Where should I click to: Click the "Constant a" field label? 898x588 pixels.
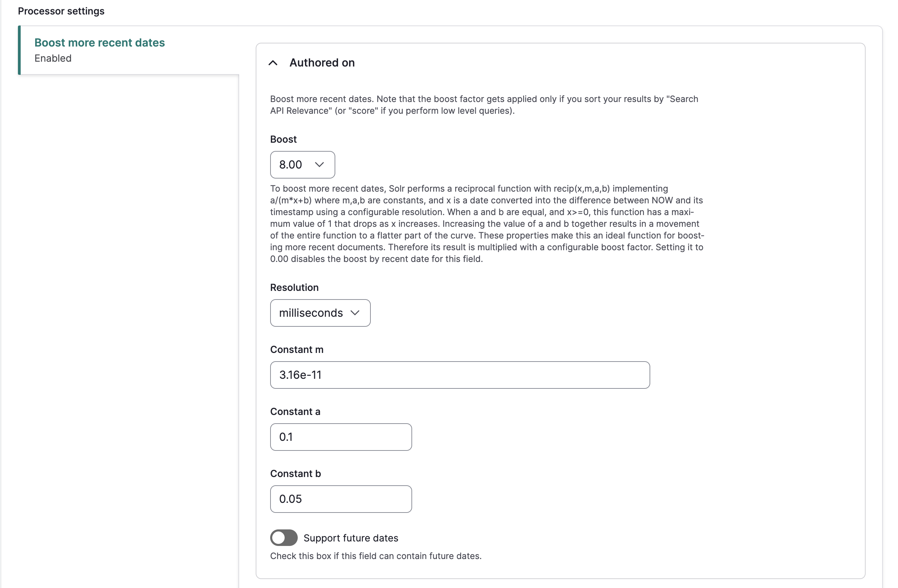coord(295,412)
